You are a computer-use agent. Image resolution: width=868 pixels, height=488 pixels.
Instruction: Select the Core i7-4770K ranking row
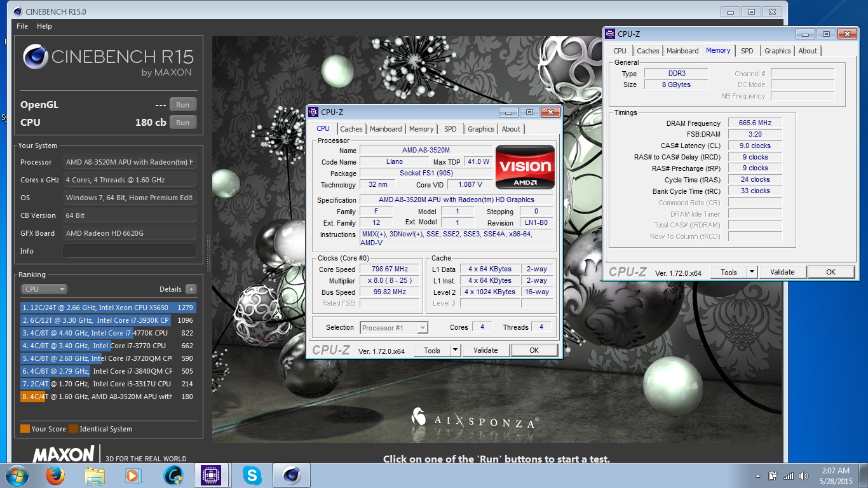point(108,333)
